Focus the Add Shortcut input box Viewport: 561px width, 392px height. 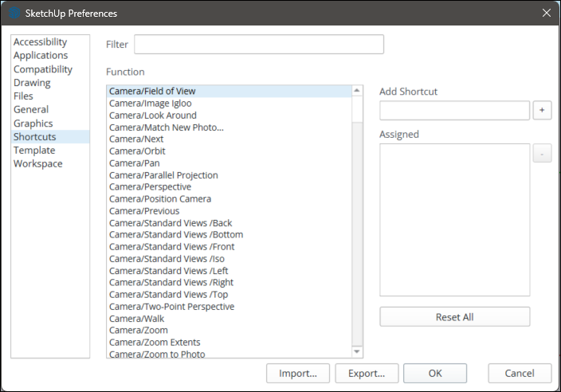454,110
